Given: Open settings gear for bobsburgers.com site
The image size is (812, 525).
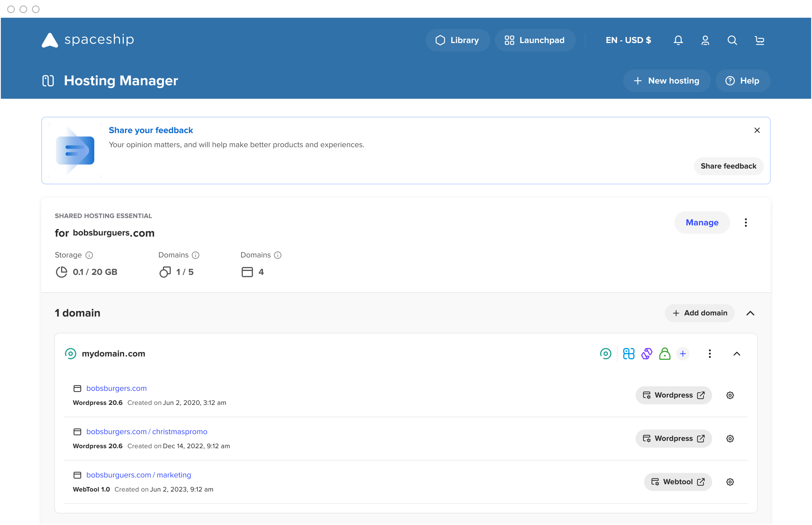Looking at the screenshot, I should tap(730, 395).
